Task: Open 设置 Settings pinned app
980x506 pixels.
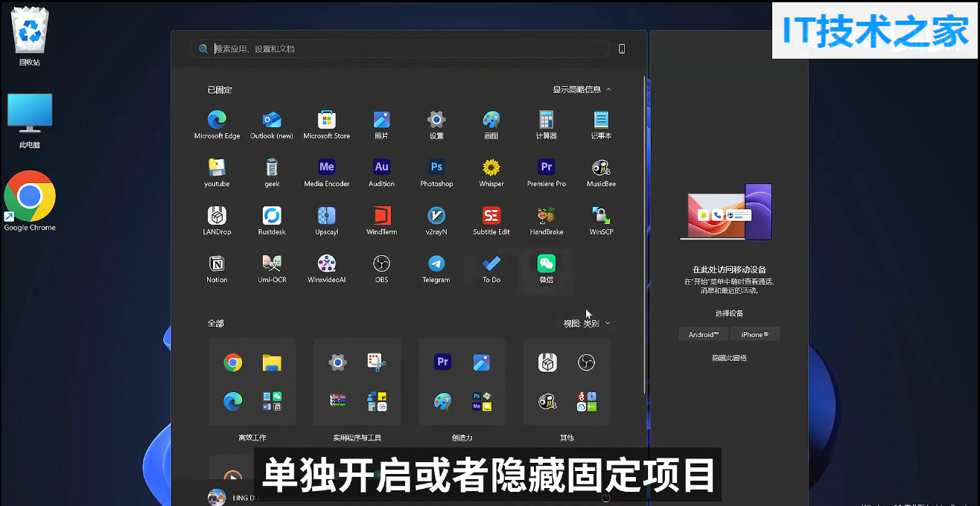Action: (436, 124)
